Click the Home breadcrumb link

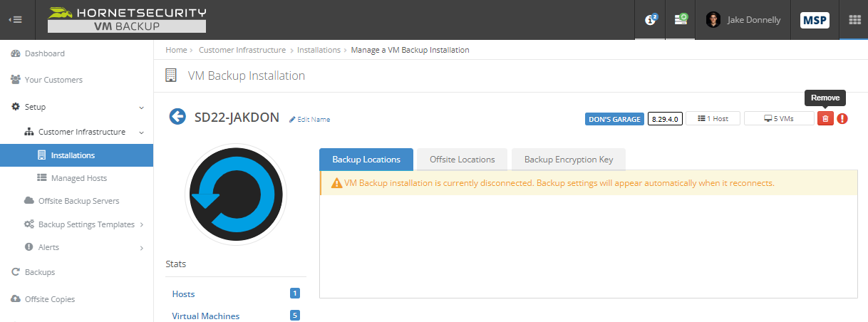pos(176,50)
